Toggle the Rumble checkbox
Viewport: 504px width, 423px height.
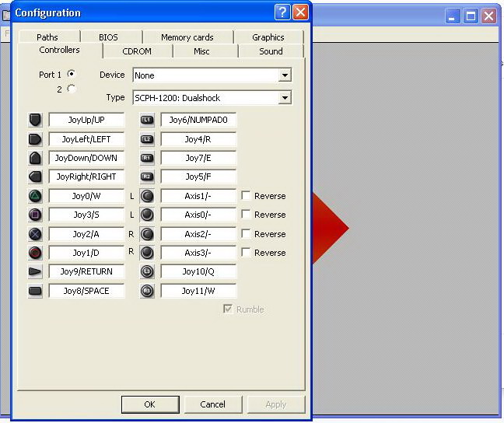point(228,309)
